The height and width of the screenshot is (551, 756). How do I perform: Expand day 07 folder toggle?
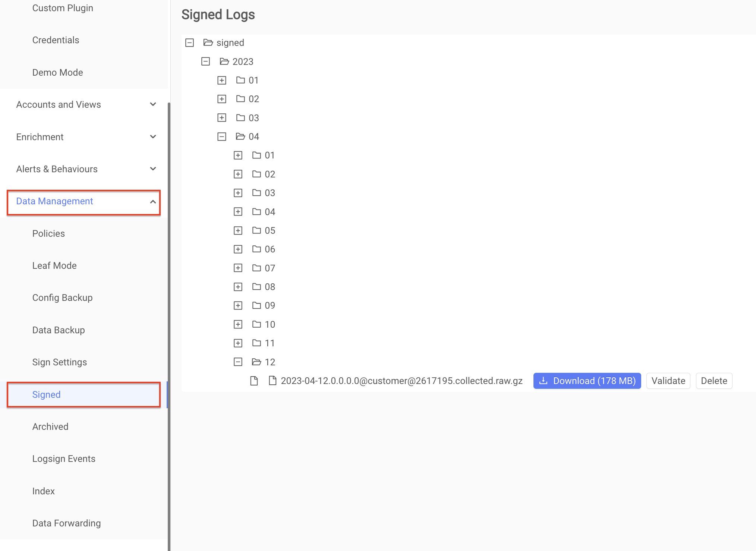click(x=238, y=268)
